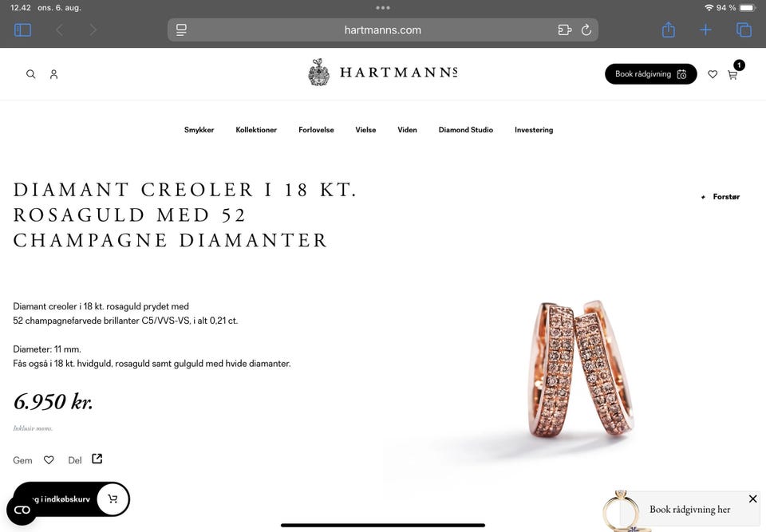Open the site search magnifier icon
Viewport: 766px width, 532px height.
pos(31,74)
